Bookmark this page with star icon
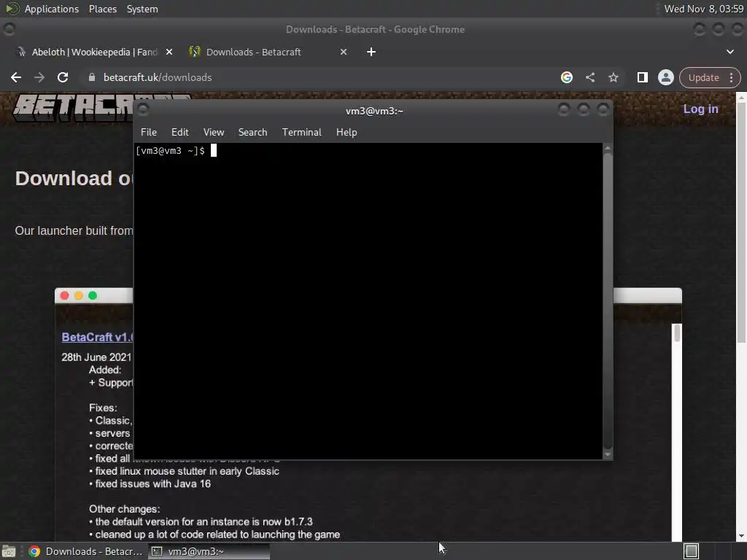Viewport: 747px width, 560px height. [x=613, y=77]
